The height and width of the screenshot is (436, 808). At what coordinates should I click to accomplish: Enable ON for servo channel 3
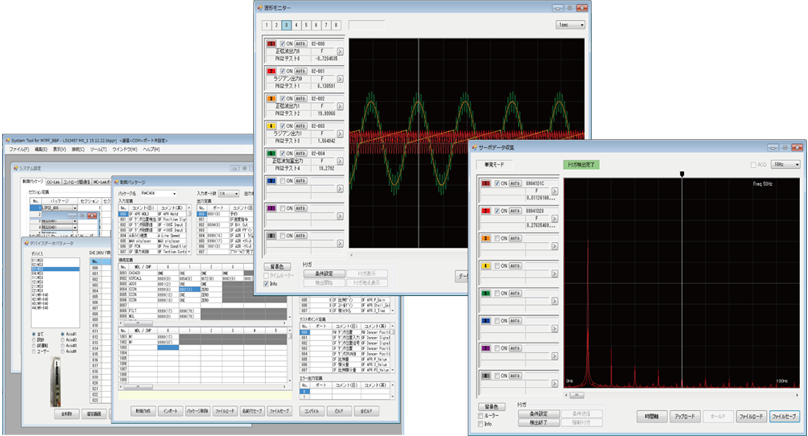[497, 239]
